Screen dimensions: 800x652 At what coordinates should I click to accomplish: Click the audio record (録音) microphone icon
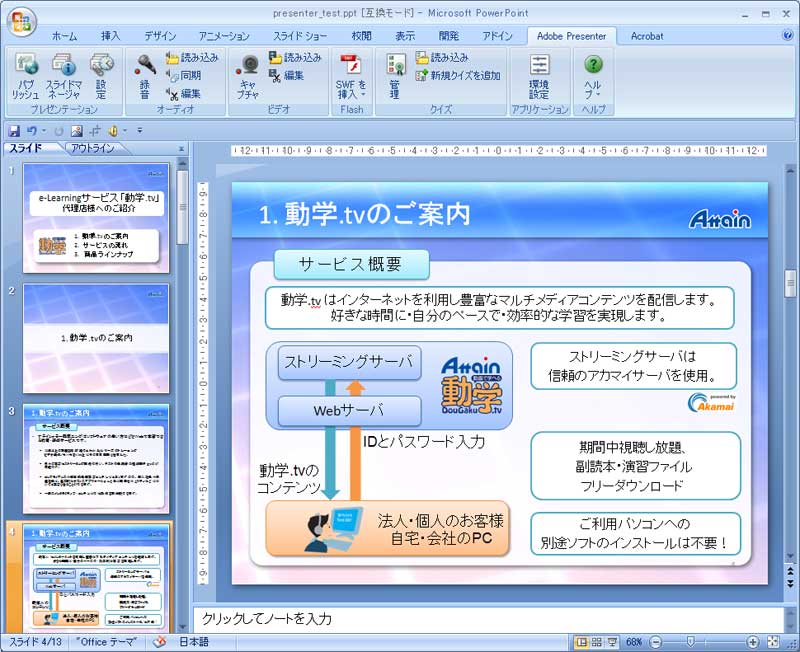145,76
